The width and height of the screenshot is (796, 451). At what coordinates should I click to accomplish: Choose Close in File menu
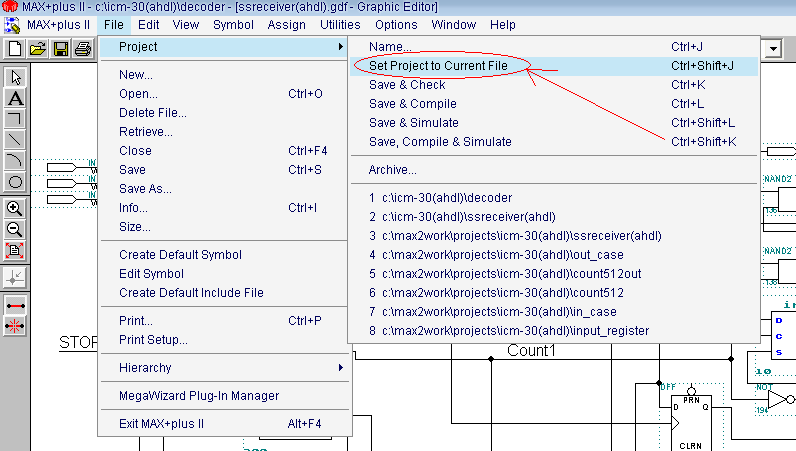pyautogui.click(x=223, y=151)
